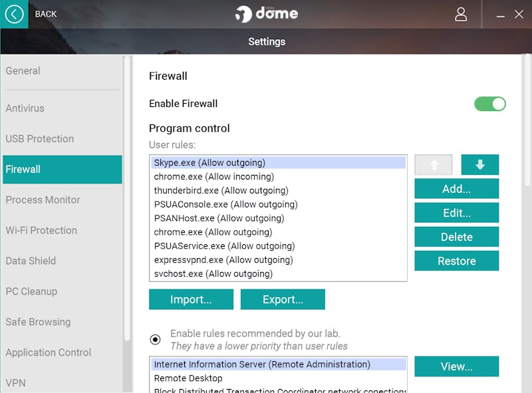
Task: Minimize the Dome window
Action: pyautogui.click(x=500, y=15)
